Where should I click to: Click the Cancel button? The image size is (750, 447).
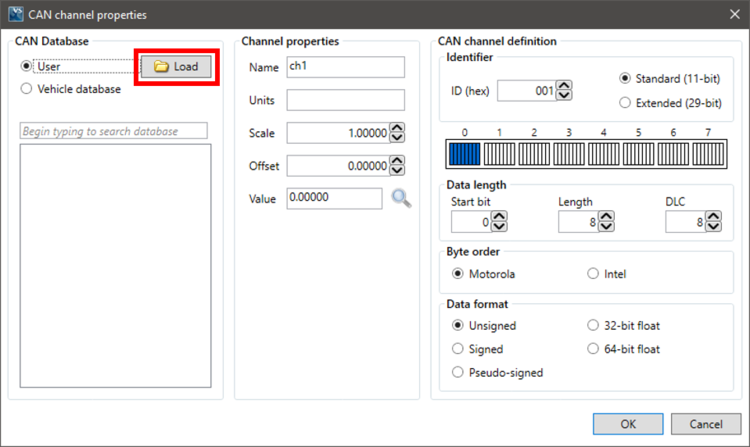pos(706,424)
